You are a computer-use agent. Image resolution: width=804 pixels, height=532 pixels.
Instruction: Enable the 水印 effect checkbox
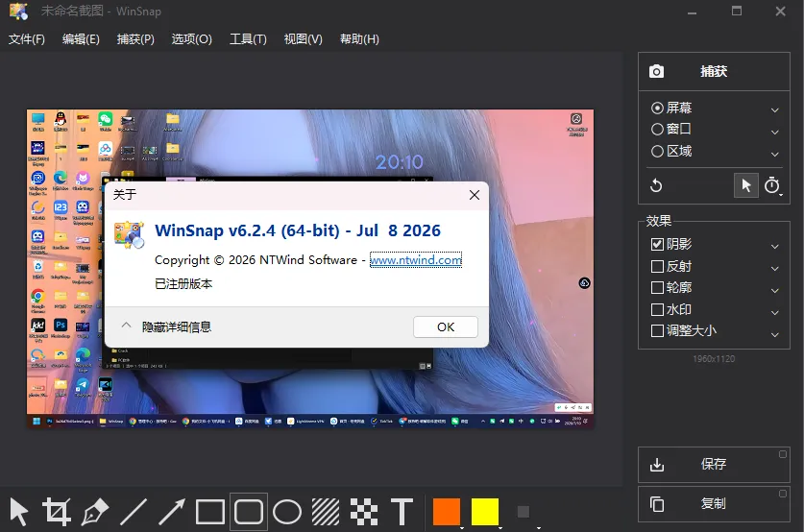coord(657,309)
